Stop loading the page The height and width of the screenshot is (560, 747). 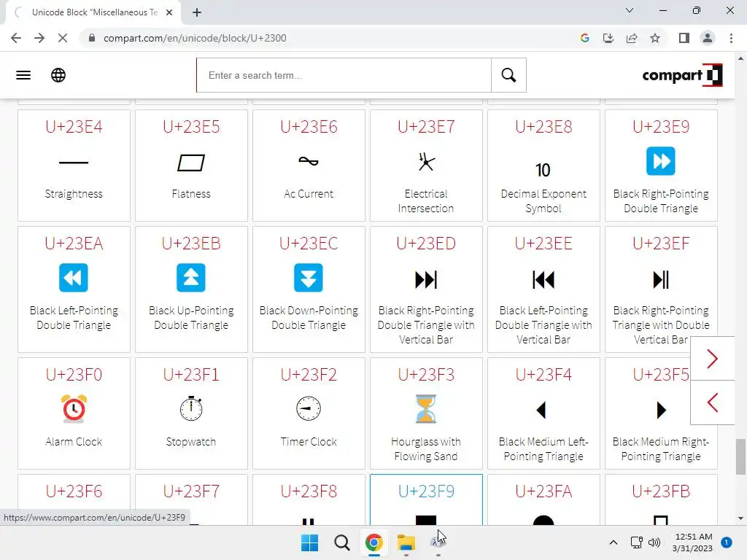pos(63,38)
